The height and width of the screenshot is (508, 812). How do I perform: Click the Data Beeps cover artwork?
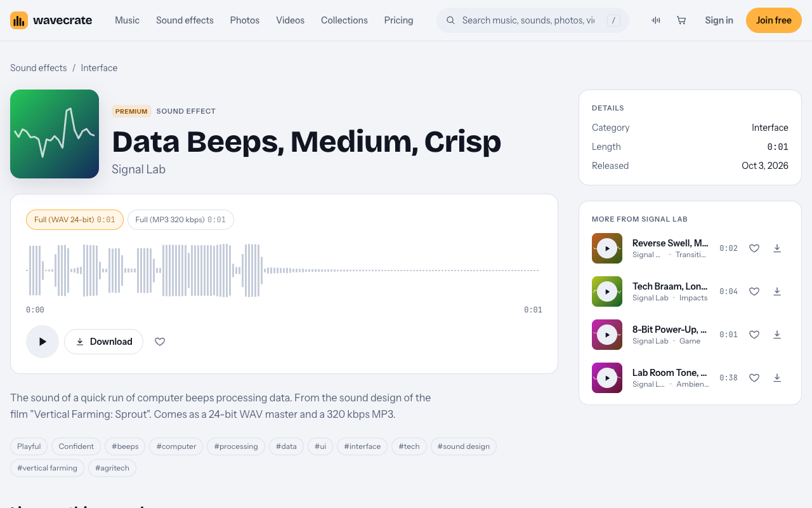pos(55,134)
